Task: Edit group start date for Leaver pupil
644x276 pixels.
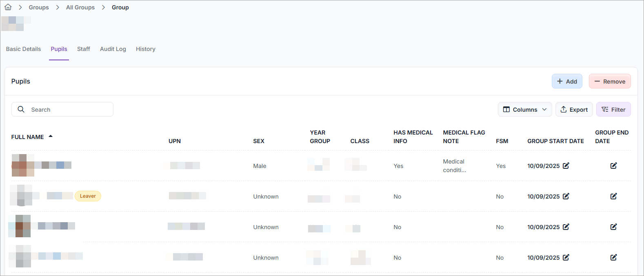Action: point(566,196)
